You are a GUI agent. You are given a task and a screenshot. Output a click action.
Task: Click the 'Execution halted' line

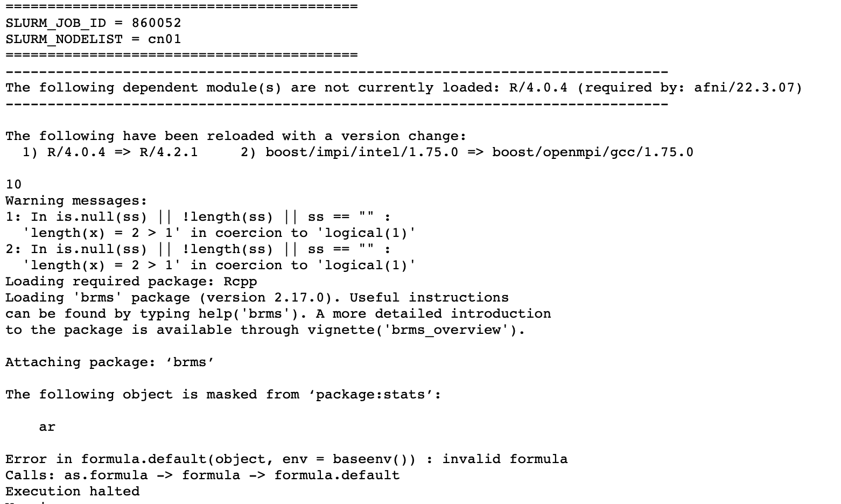tap(72, 492)
